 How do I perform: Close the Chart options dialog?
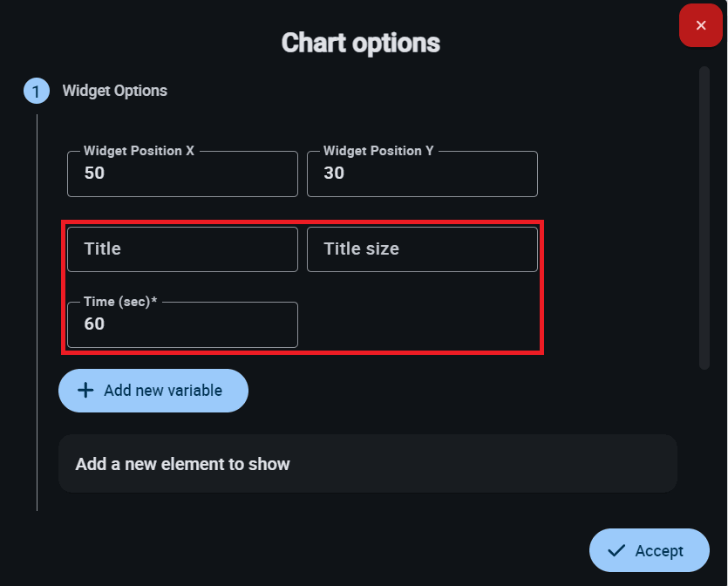(701, 25)
